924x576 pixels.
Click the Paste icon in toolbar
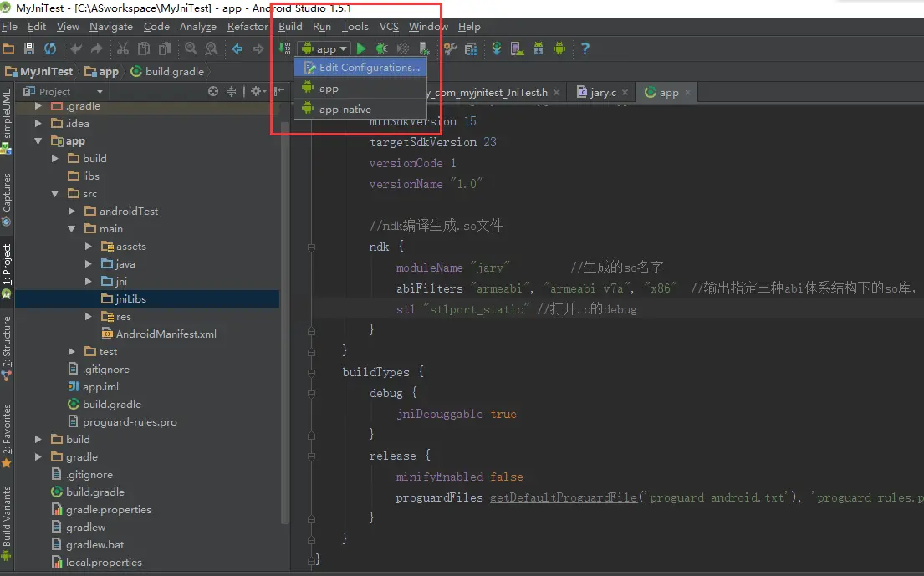(165, 48)
